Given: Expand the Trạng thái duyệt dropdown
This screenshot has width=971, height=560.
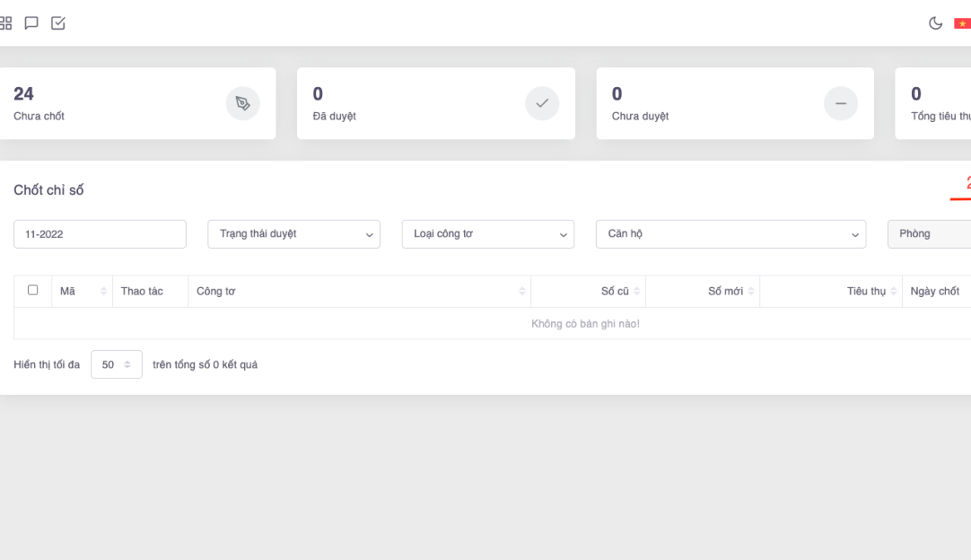Looking at the screenshot, I should tap(294, 234).
